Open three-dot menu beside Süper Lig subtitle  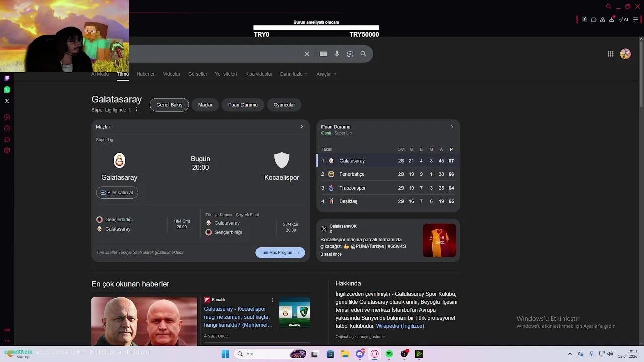click(x=137, y=109)
